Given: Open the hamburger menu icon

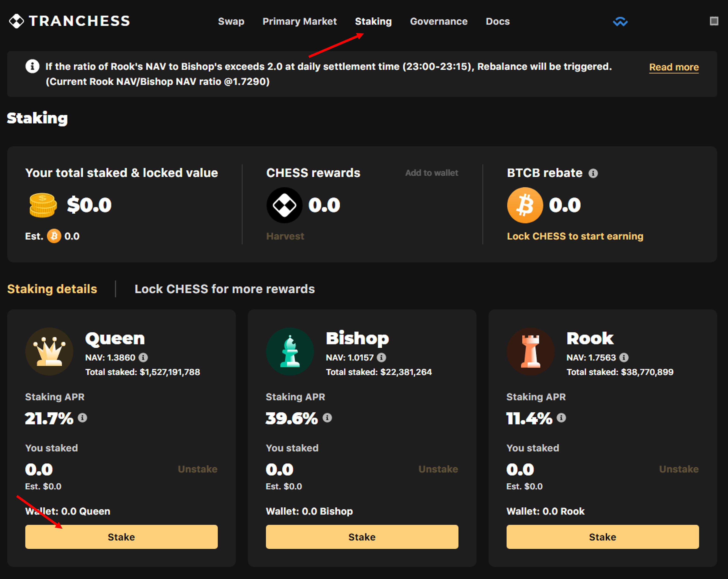Looking at the screenshot, I should click(714, 21).
